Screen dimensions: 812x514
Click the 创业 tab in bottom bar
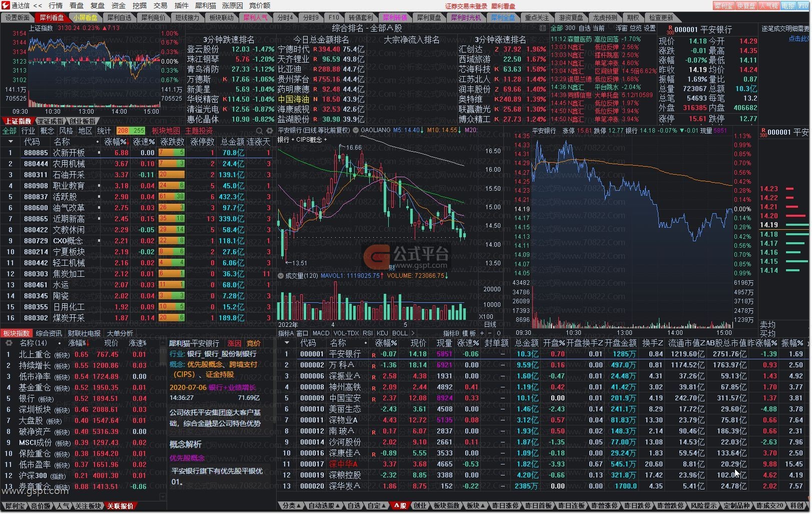(x=420, y=506)
